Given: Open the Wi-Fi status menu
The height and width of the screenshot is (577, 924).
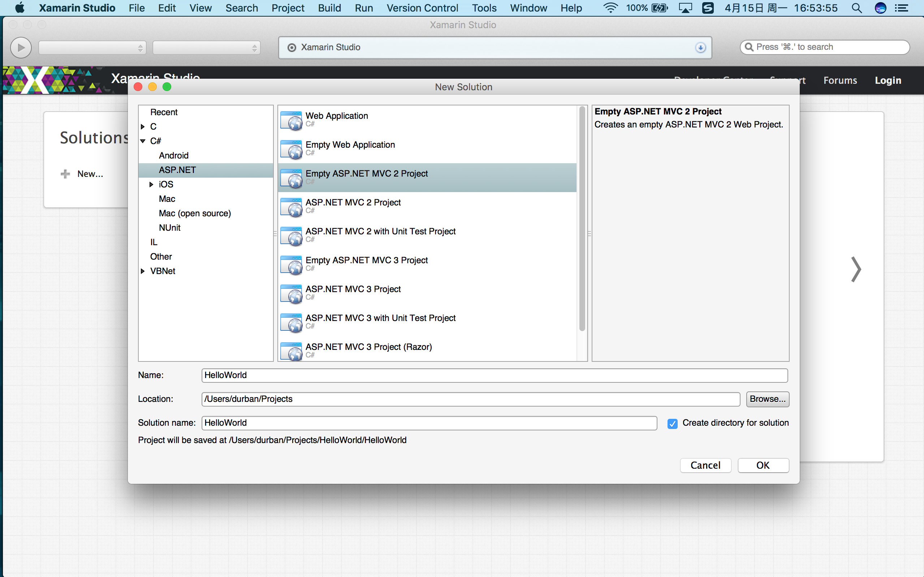Looking at the screenshot, I should (610, 8).
